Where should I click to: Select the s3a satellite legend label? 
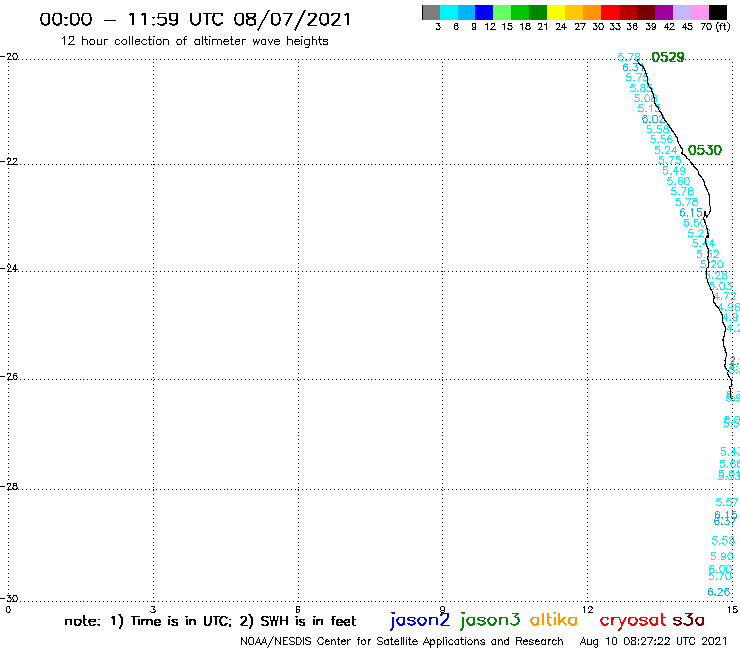click(688, 620)
